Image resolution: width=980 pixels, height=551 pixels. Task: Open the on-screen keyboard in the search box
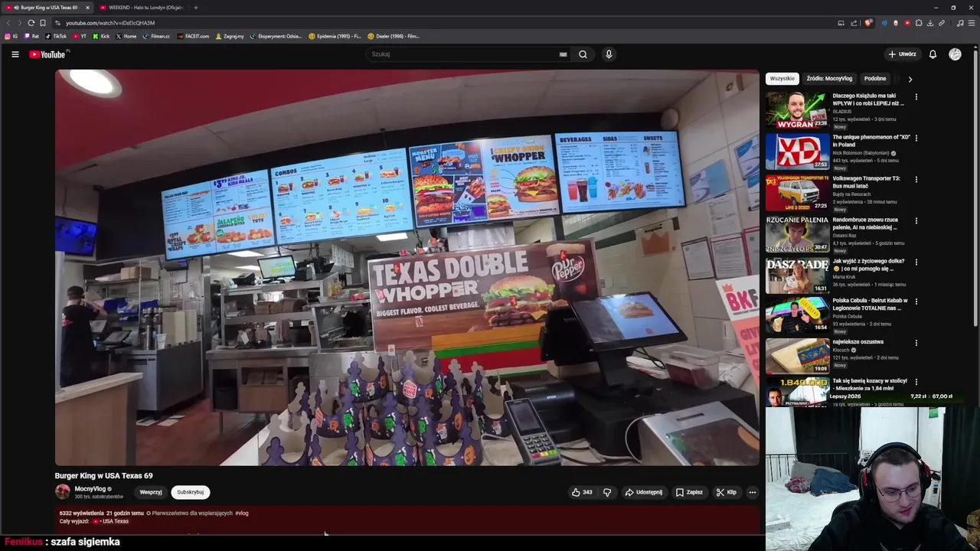[563, 54]
